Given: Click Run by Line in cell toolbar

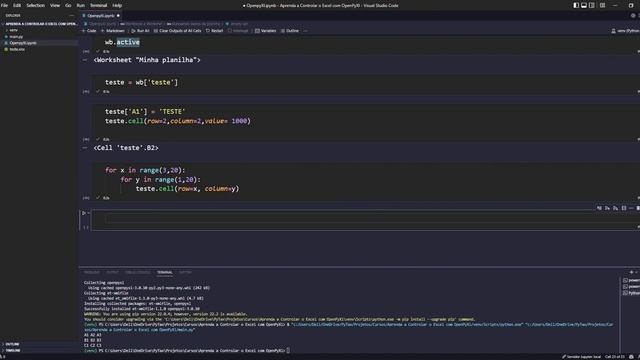Looking at the screenshot, I should point(599,208).
